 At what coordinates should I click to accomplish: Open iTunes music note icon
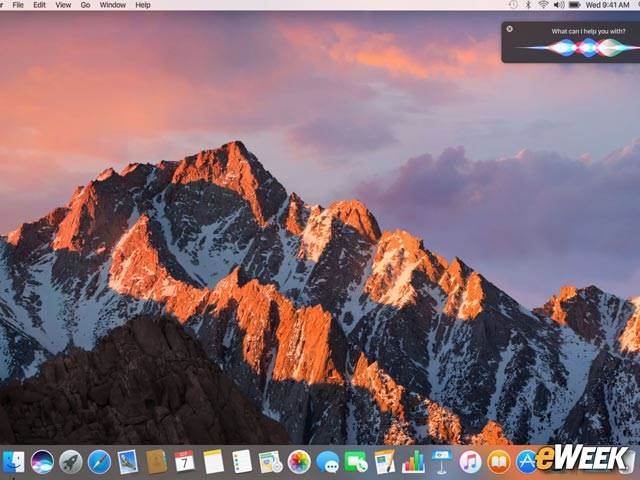[x=470, y=462]
